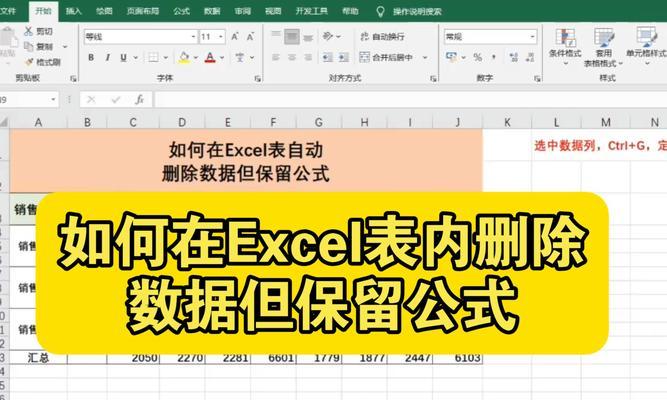Set top vertical alignment
This screenshot has width=667, height=400.
point(276,37)
